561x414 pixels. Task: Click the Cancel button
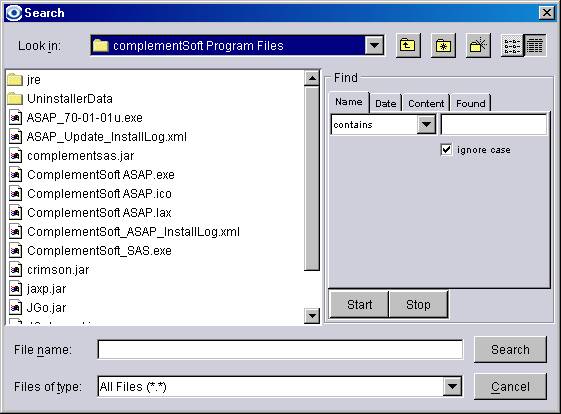click(x=510, y=386)
